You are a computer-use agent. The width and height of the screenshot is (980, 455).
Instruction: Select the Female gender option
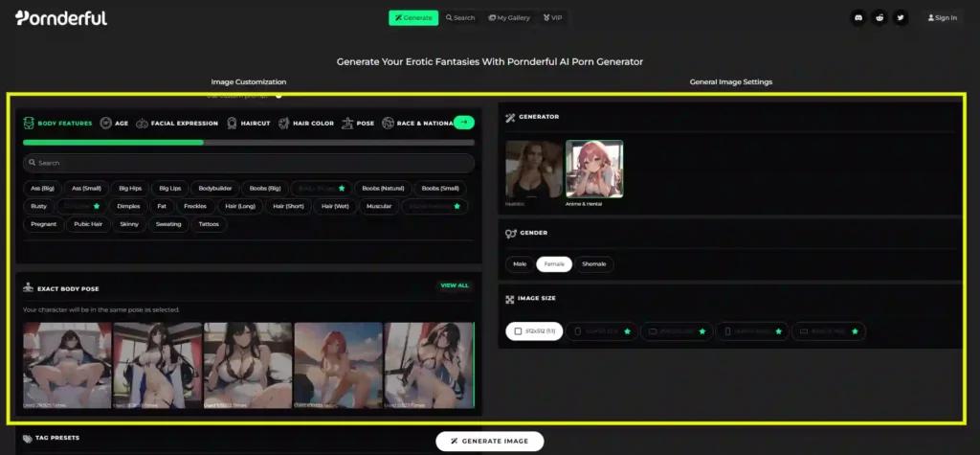tap(554, 264)
